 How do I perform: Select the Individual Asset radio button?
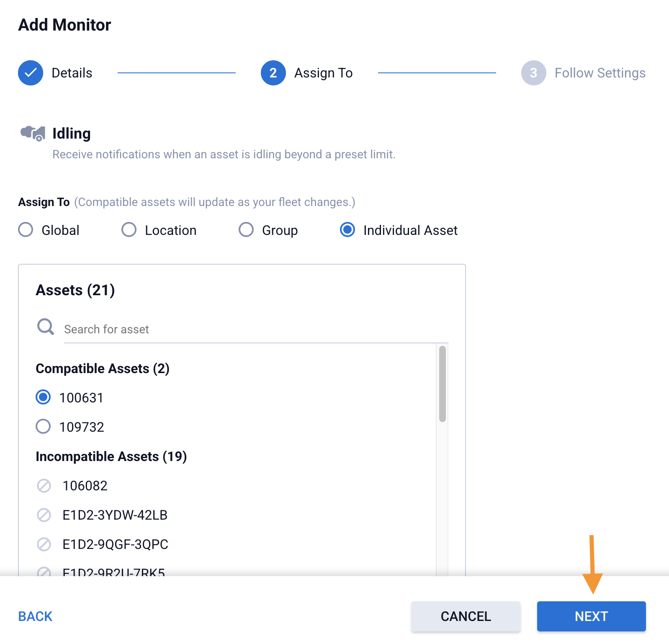point(347,230)
